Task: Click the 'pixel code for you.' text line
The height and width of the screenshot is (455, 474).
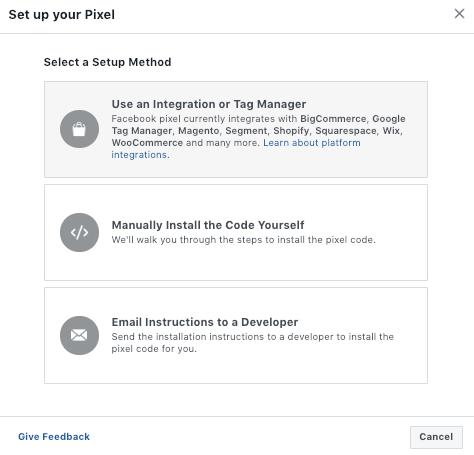Action: [154, 349]
